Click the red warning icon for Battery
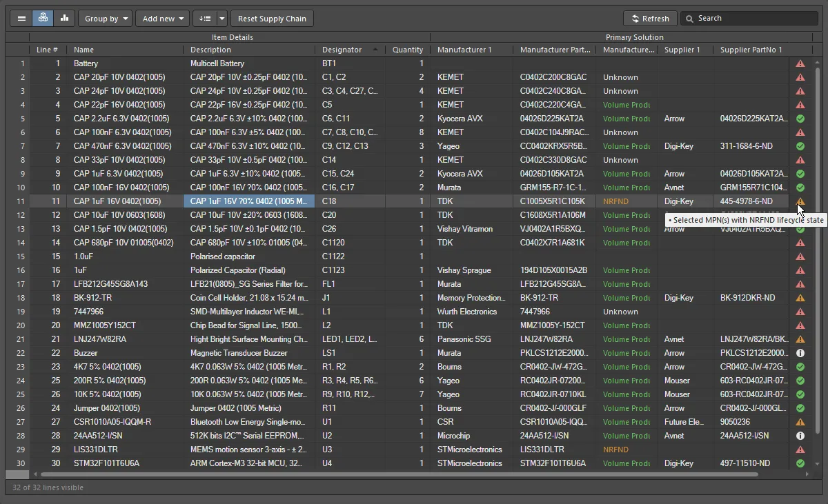 point(800,63)
